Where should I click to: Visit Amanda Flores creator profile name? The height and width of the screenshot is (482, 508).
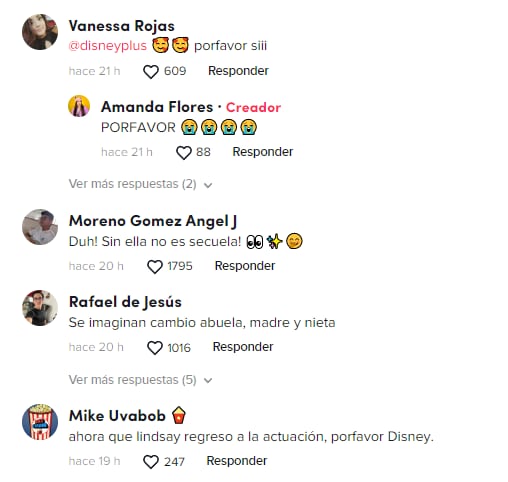(157, 107)
